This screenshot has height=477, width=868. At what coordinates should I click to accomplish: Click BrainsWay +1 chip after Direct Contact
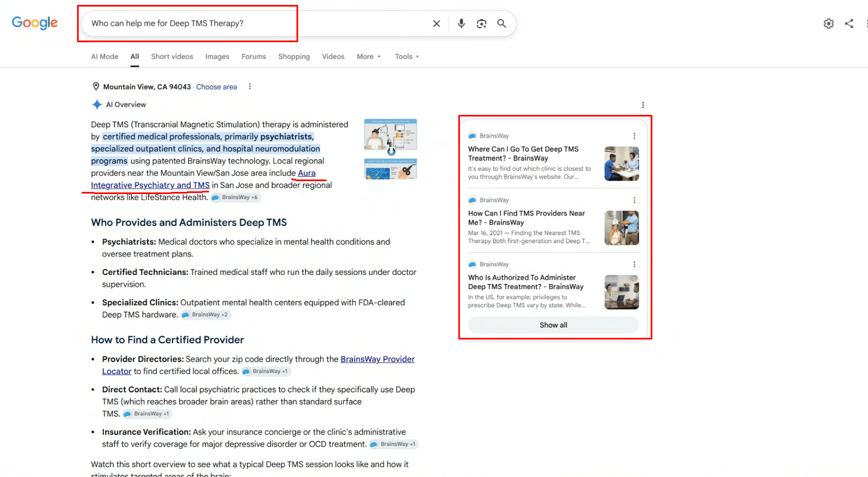(148, 414)
